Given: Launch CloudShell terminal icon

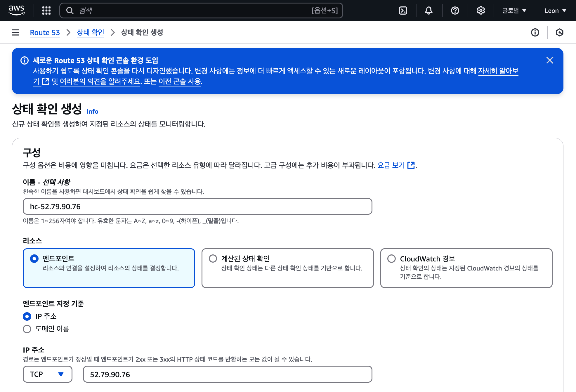Looking at the screenshot, I should point(403,11).
